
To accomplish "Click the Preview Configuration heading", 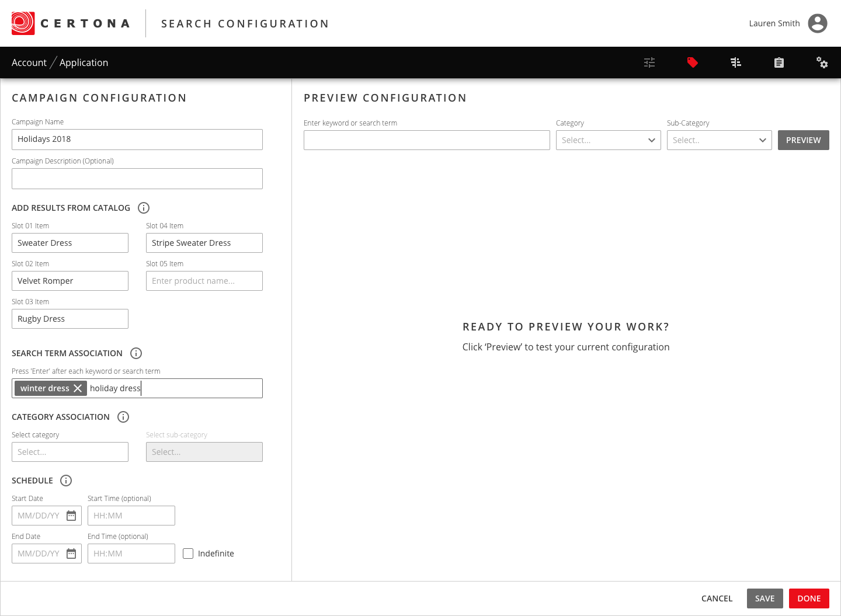I will coord(385,98).
